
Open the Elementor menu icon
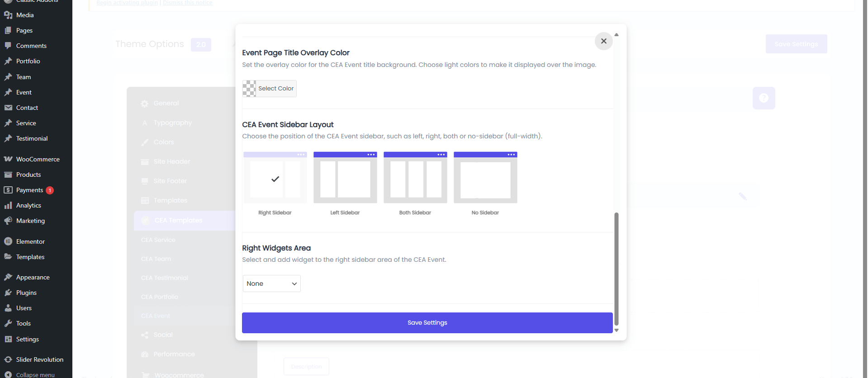(8, 241)
